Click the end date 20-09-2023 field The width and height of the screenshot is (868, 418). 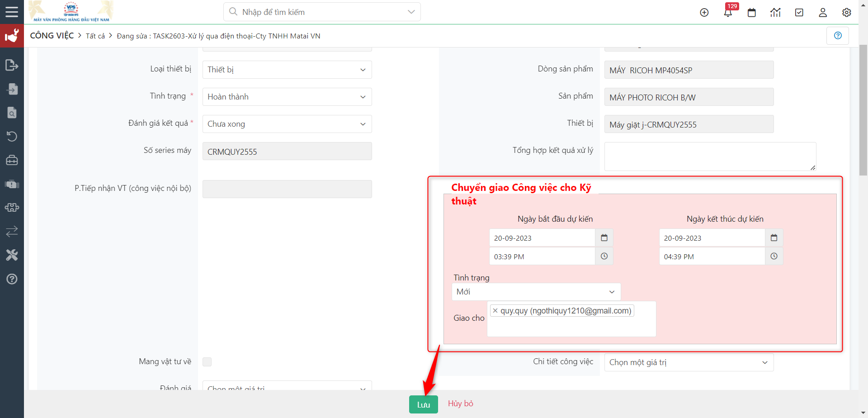pyautogui.click(x=712, y=238)
